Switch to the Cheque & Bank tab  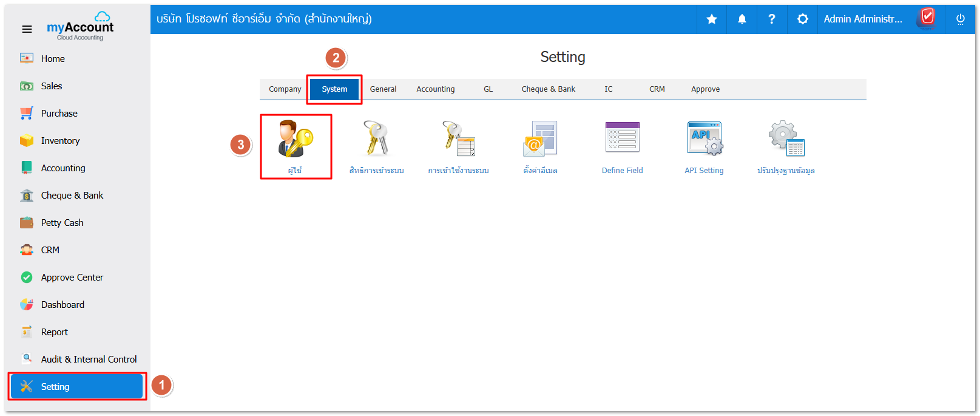pyautogui.click(x=548, y=89)
